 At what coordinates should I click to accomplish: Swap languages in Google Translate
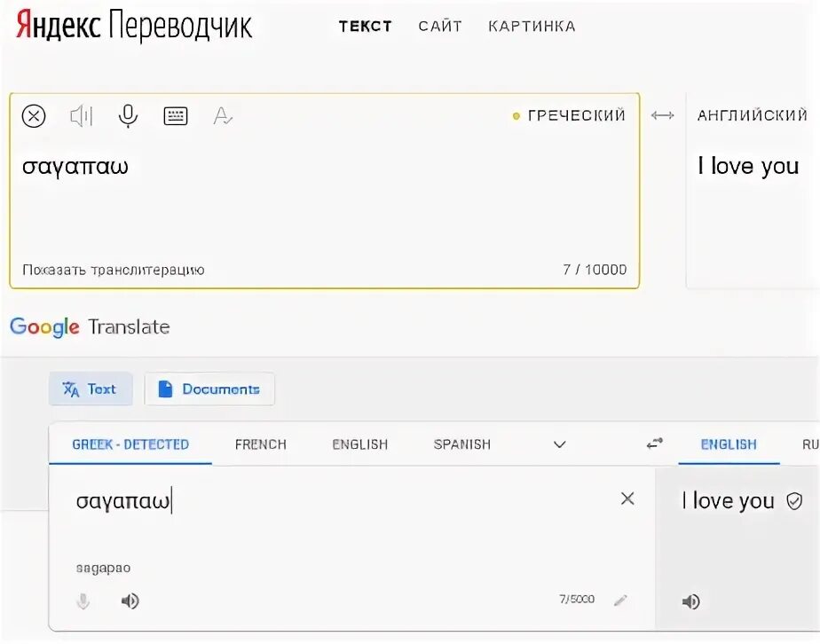tap(654, 444)
